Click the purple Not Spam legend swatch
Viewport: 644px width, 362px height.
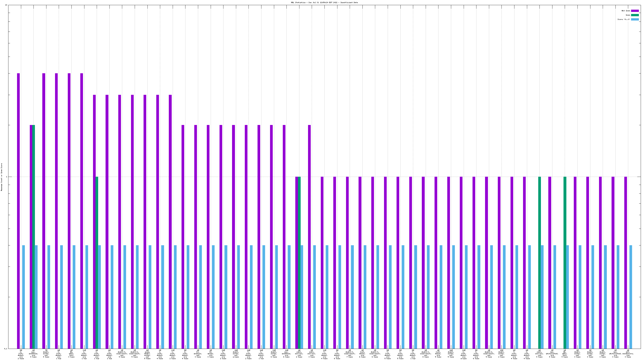click(x=635, y=11)
